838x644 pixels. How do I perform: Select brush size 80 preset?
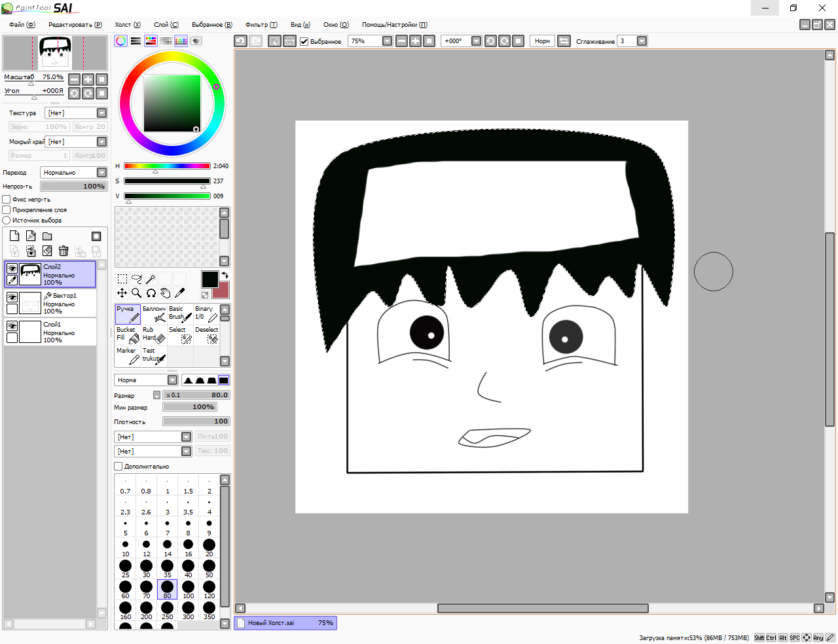tap(167, 589)
